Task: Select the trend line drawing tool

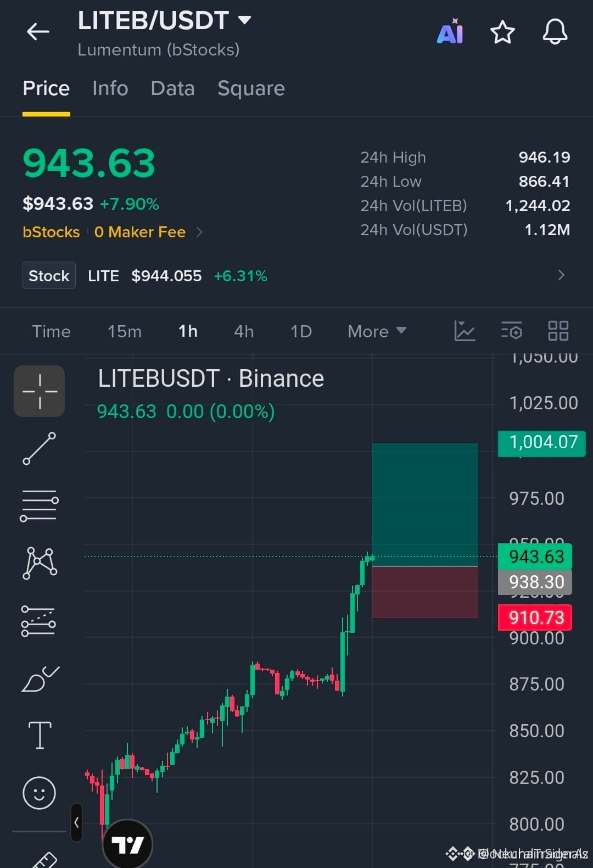Action: pos(39,448)
